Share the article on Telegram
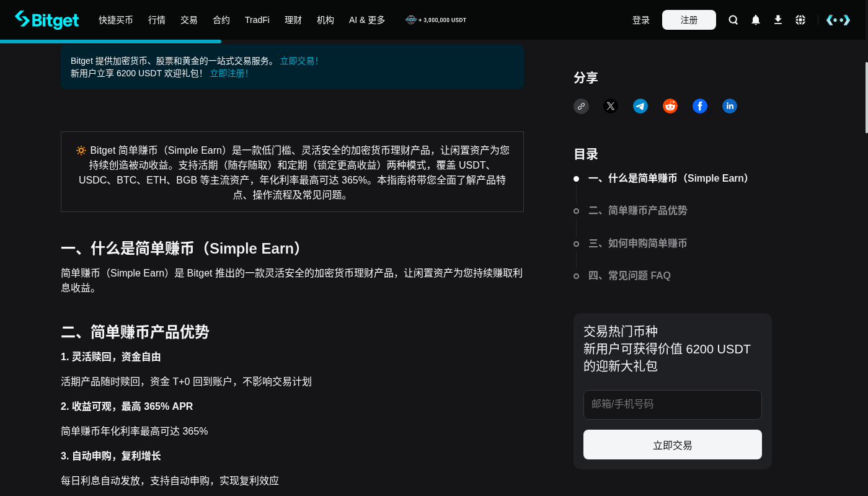The width and height of the screenshot is (868, 496). pos(640,106)
